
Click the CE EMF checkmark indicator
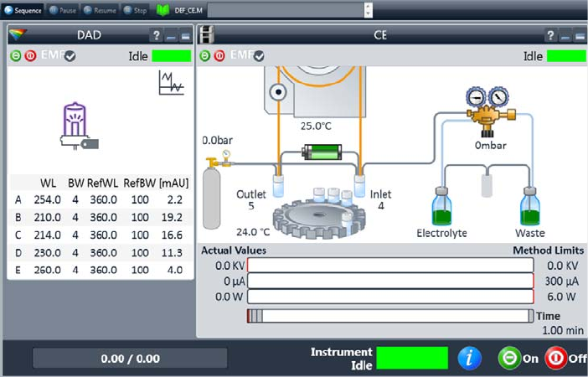pos(259,56)
